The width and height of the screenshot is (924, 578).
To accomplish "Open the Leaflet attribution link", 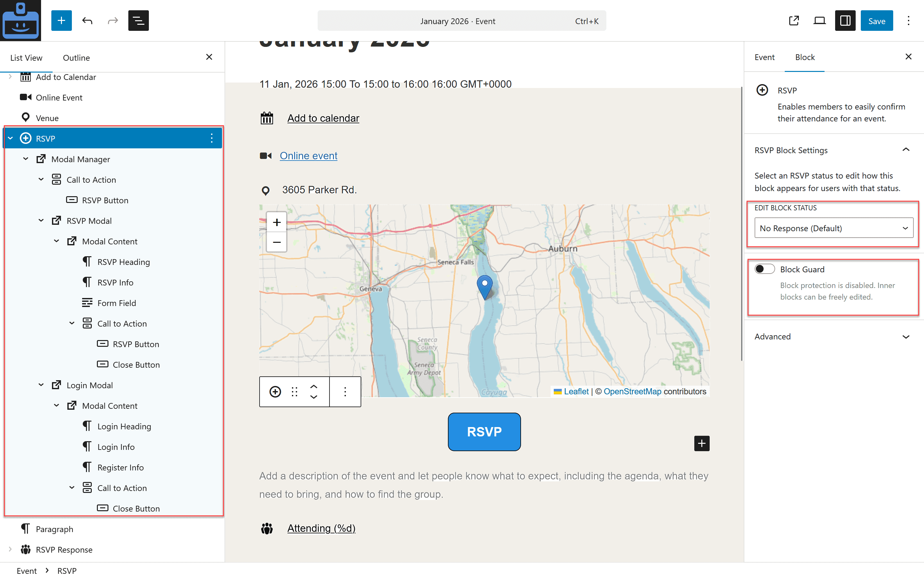I will [576, 391].
